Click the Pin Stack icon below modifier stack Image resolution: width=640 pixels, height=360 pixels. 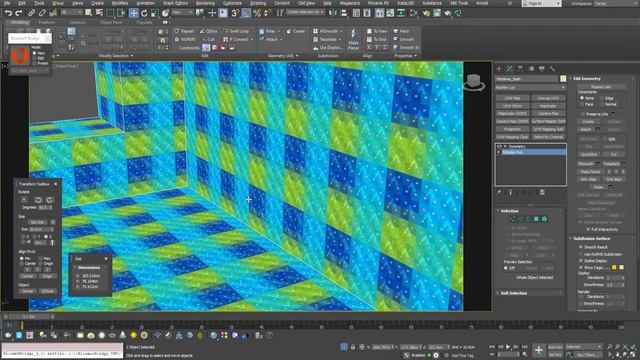click(499, 192)
